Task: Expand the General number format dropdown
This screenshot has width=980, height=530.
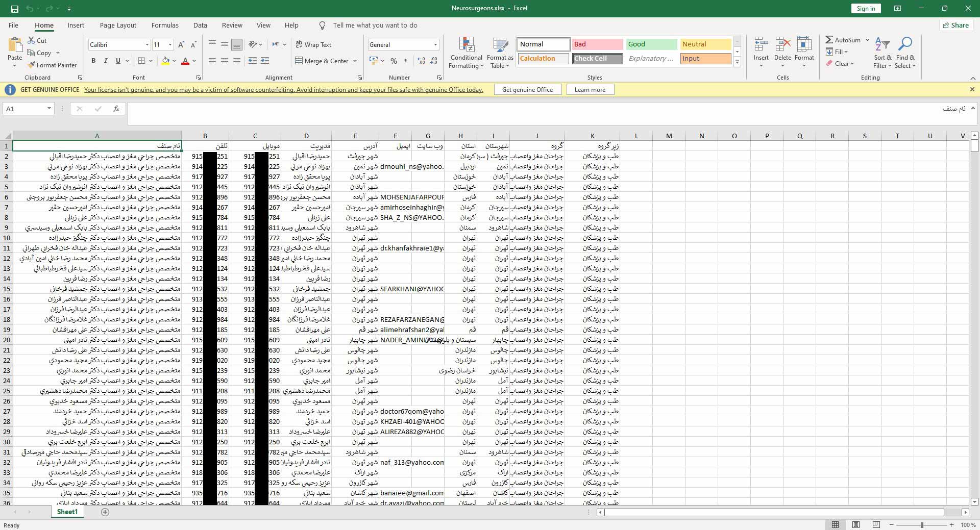Action: tap(435, 45)
